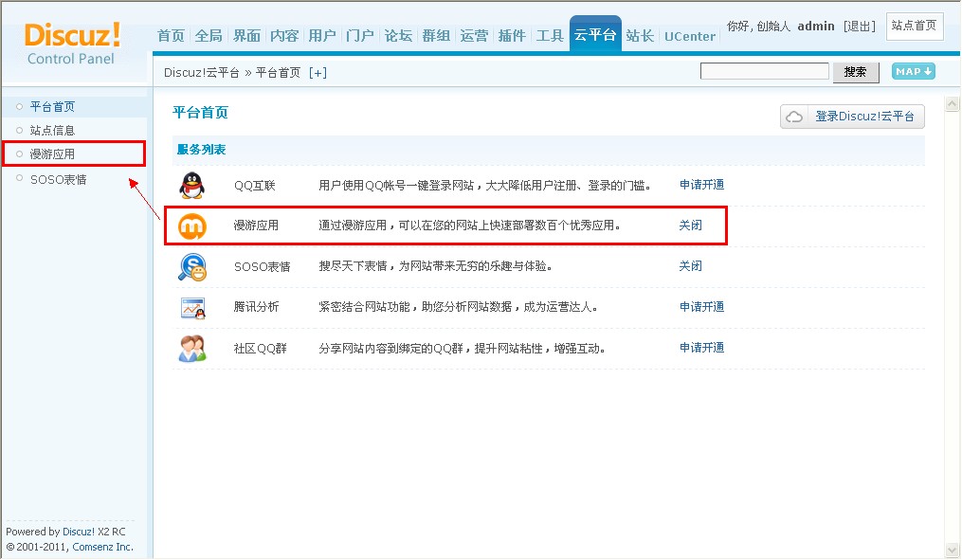
Task: Click the admin username text
Action: [816, 26]
